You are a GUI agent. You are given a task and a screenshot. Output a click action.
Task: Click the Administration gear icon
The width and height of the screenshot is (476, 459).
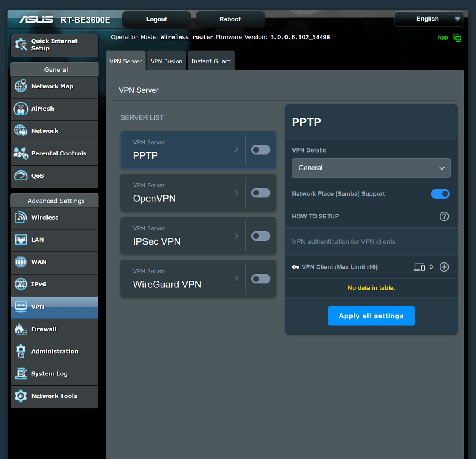pyautogui.click(x=21, y=351)
